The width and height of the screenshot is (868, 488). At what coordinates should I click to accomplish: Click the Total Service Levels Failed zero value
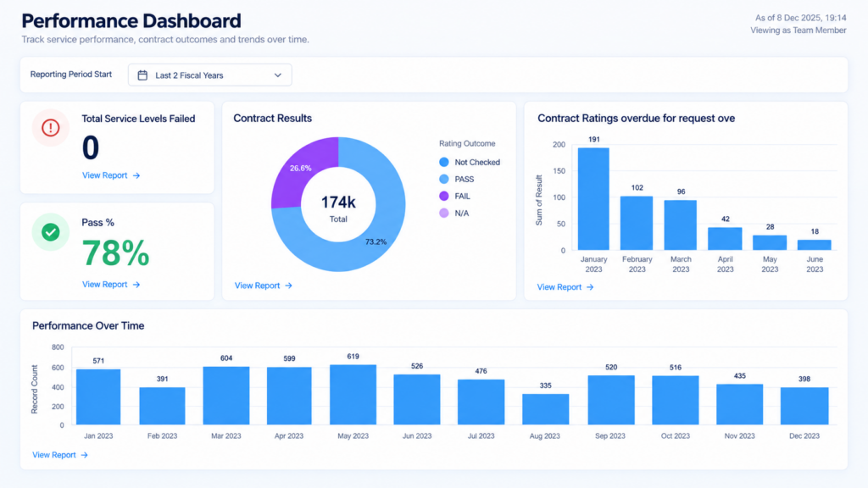[x=90, y=147]
